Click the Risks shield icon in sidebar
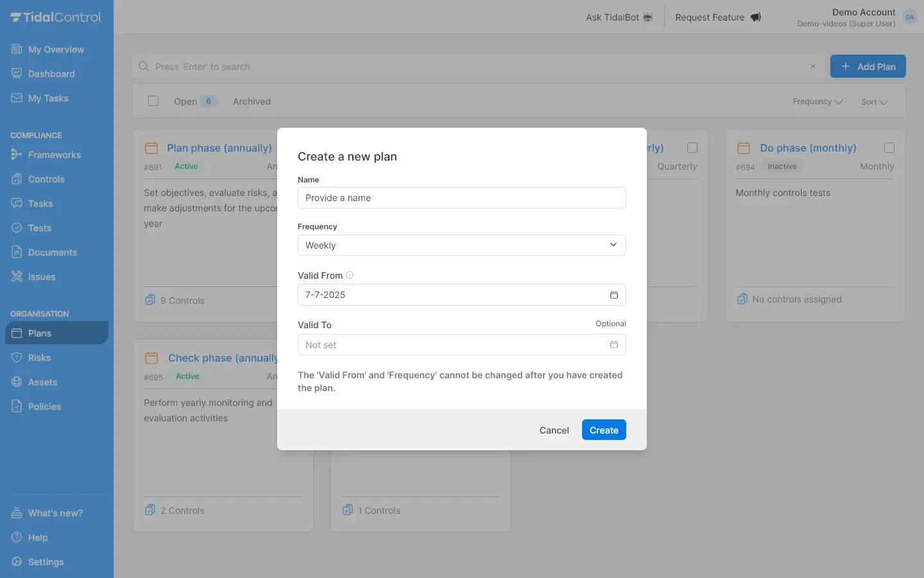This screenshot has height=578, width=924. coord(17,358)
